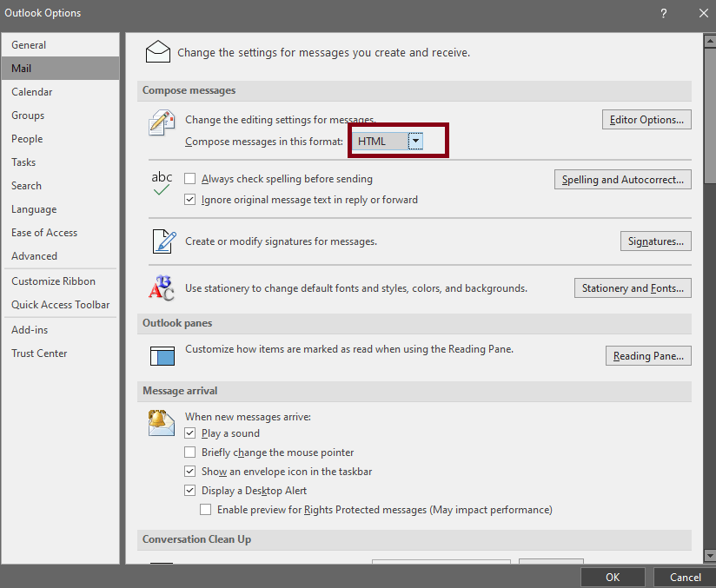Click the envelope icon beside the mail settings header
This screenshot has width=716, height=588.
[158, 51]
